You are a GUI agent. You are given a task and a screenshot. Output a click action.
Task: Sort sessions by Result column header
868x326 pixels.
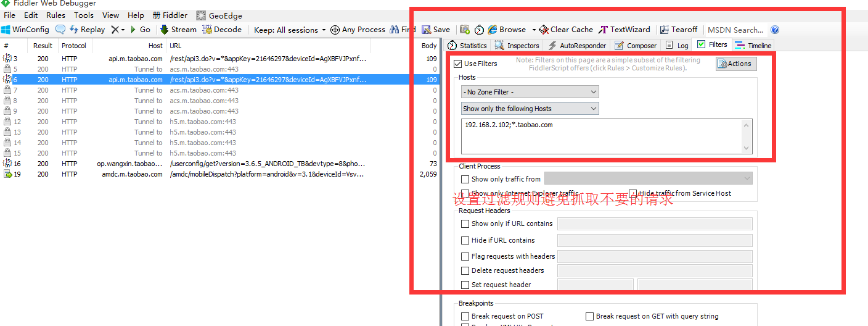click(x=43, y=46)
